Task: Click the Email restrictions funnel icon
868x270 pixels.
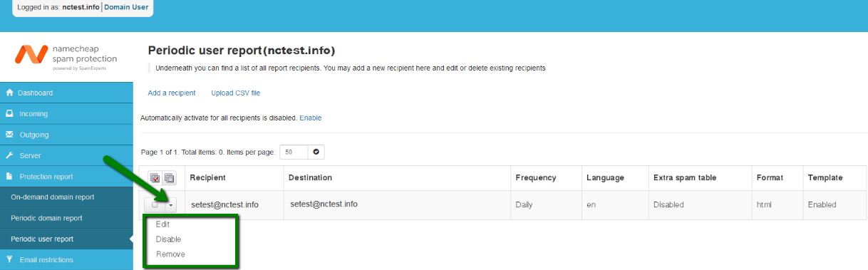Action: [10, 260]
